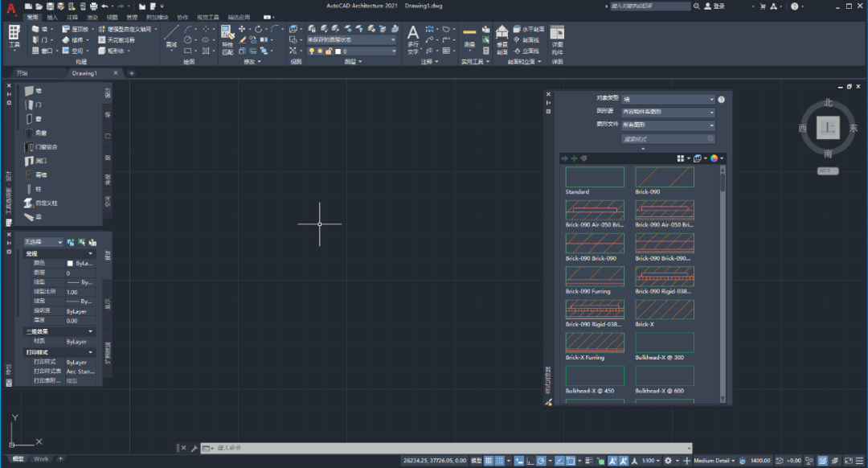Click the Style Browser vertical scrollbar
Image resolution: width=868 pixels, height=468 pixels.
[x=723, y=284]
